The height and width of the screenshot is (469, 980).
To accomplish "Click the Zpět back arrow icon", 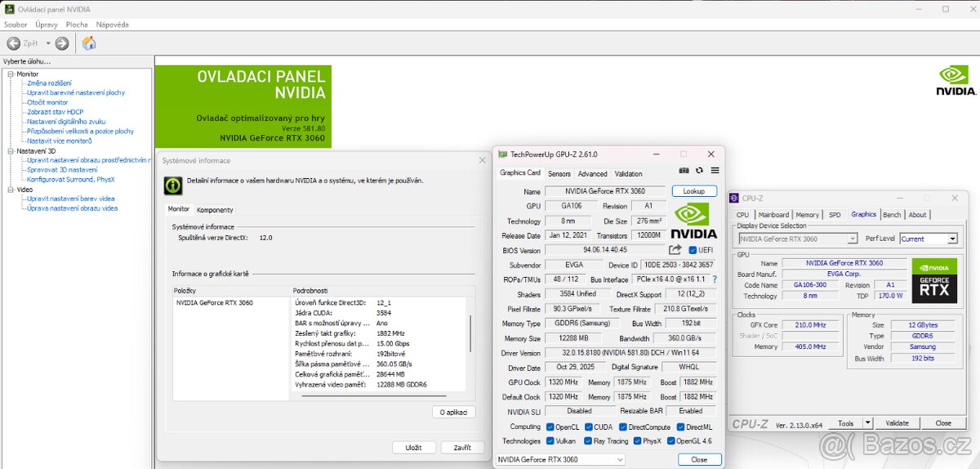I will (14, 43).
